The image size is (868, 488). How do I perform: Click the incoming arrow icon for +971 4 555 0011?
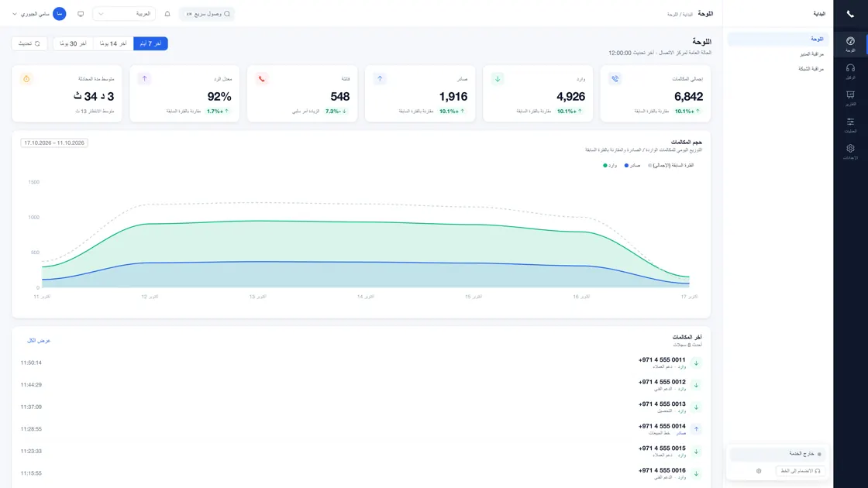pos(697,363)
